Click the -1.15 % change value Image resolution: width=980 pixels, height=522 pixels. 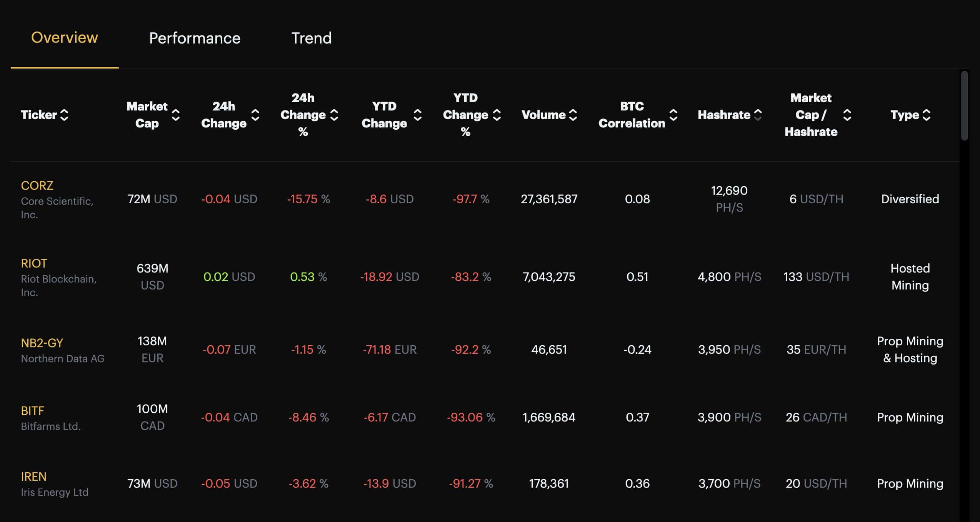tap(308, 350)
